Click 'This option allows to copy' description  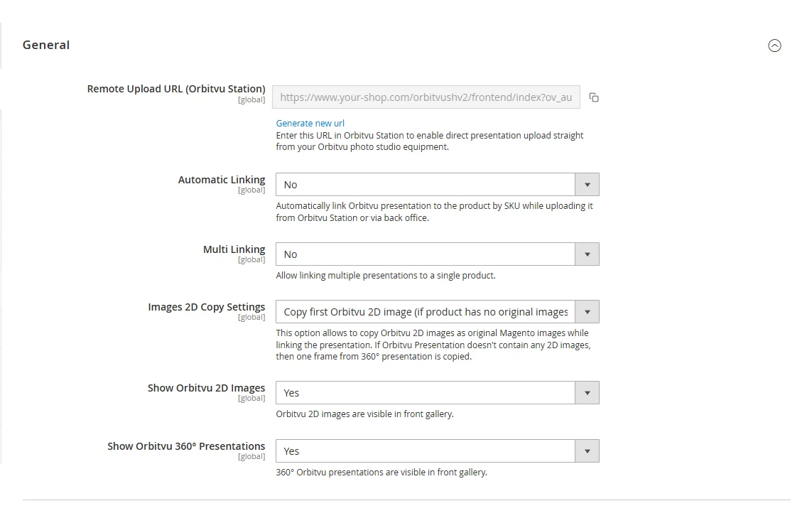433,345
